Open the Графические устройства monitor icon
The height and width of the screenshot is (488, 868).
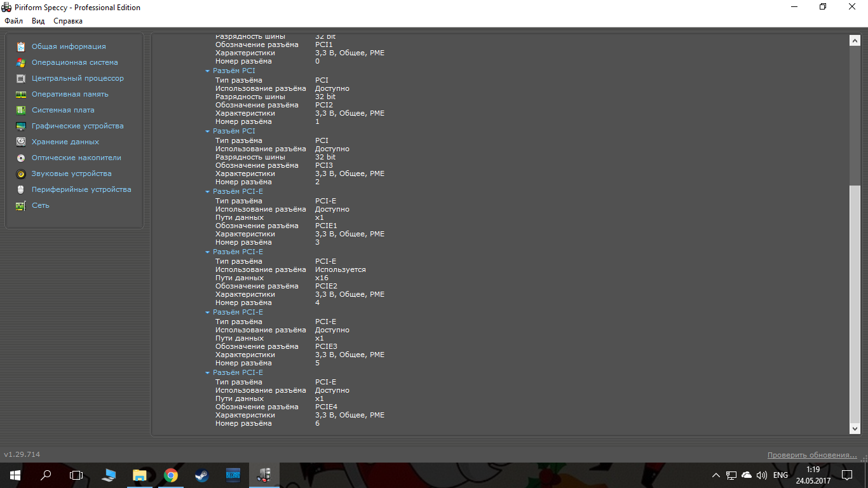pyautogui.click(x=21, y=126)
